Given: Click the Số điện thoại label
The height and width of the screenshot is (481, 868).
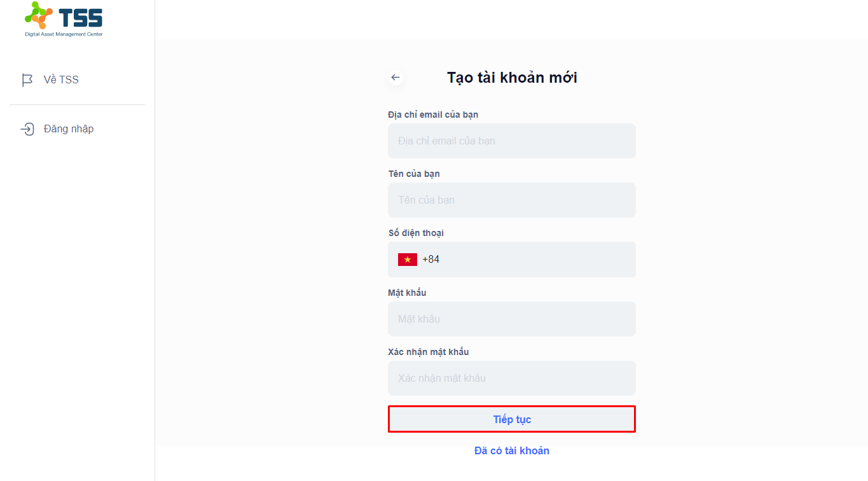Looking at the screenshot, I should (x=416, y=233).
